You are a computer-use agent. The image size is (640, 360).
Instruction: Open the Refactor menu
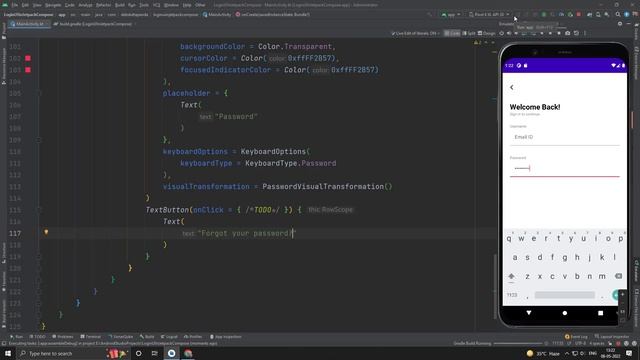(103, 5)
